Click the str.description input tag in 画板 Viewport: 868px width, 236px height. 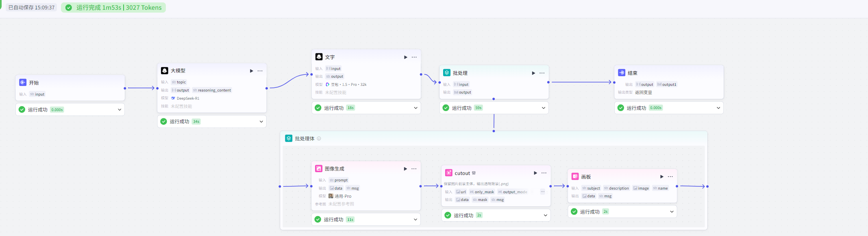616,188
